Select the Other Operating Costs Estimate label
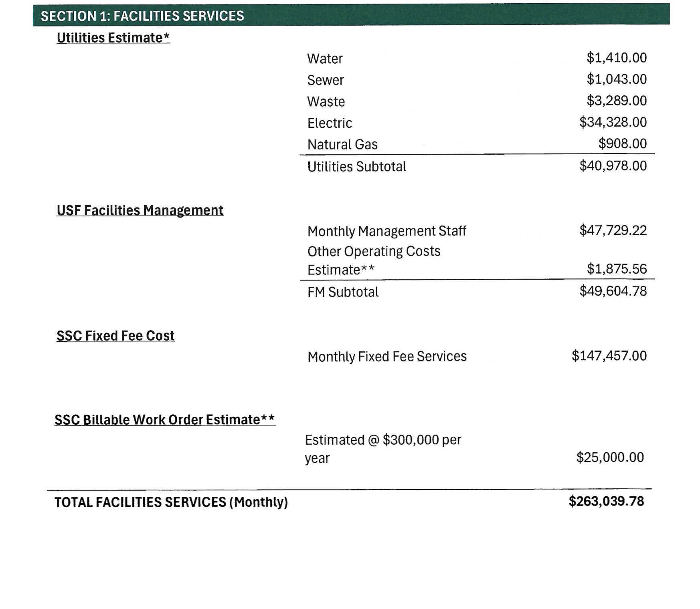The width and height of the screenshot is (700, 609). (x=374, y=260)
